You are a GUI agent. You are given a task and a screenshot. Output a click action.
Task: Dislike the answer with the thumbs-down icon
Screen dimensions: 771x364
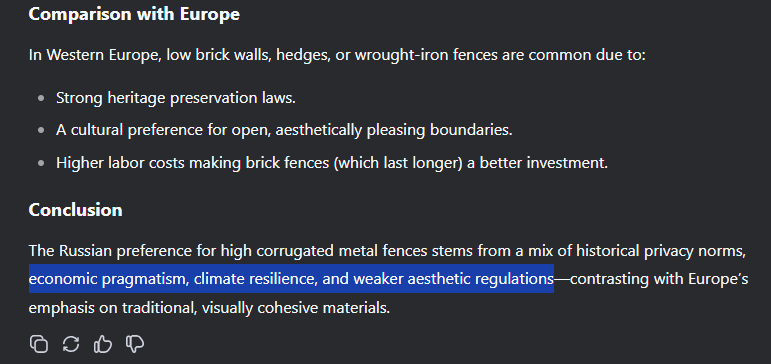point(135,344)
